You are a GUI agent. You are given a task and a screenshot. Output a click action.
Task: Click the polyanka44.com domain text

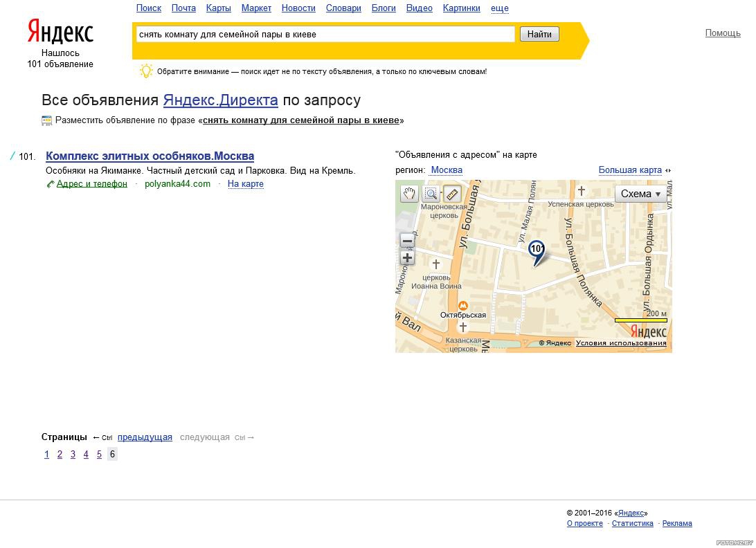coord(177,183)
